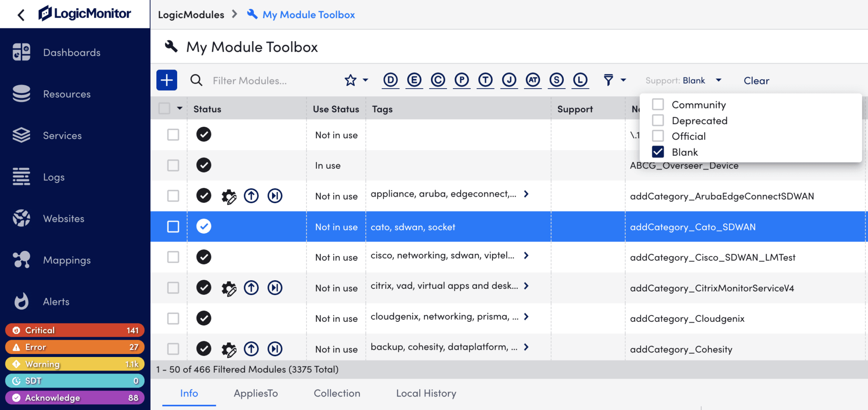This screenshot has width=868, height=410.
Task: Navigate to LogicModules via breadcrumb
Action: coord(191,14)
